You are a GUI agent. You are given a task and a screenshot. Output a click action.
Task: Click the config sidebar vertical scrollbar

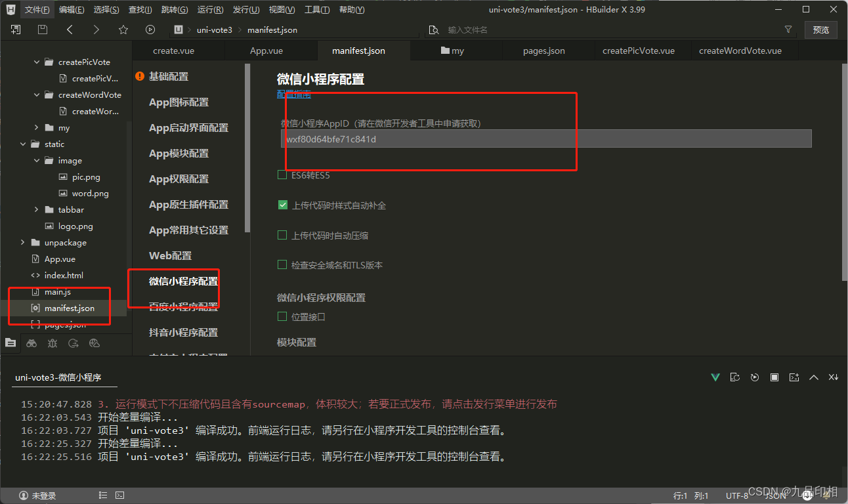(x=247, y=148)
